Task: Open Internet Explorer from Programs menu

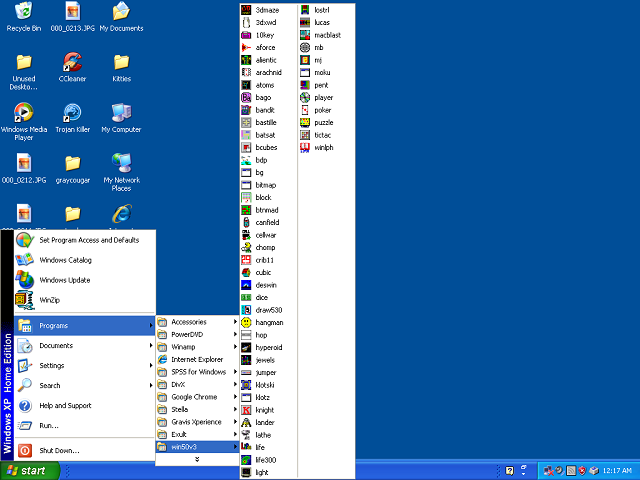Action: click(x=197, y=360)
